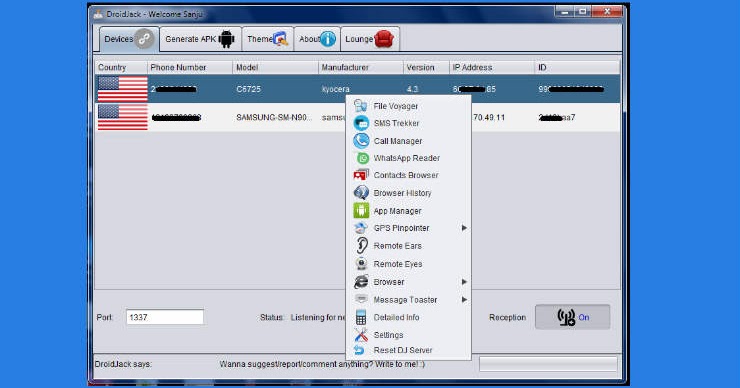Image resolution: width=740 pixels, height=388 pixels.
Task: Click the Remote Eyes webcam icon
Action: (x=361, y=264)
